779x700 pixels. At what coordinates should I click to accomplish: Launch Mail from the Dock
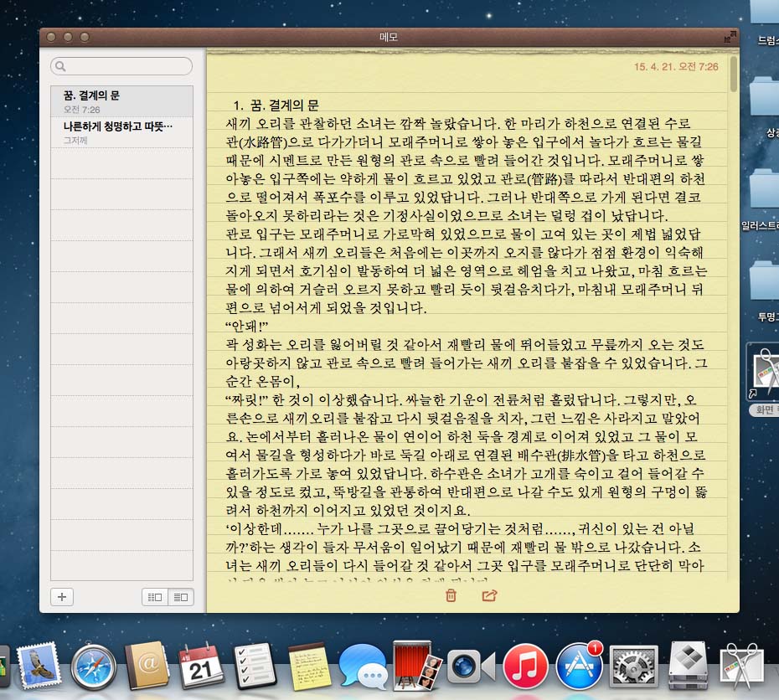click(39, 667)
